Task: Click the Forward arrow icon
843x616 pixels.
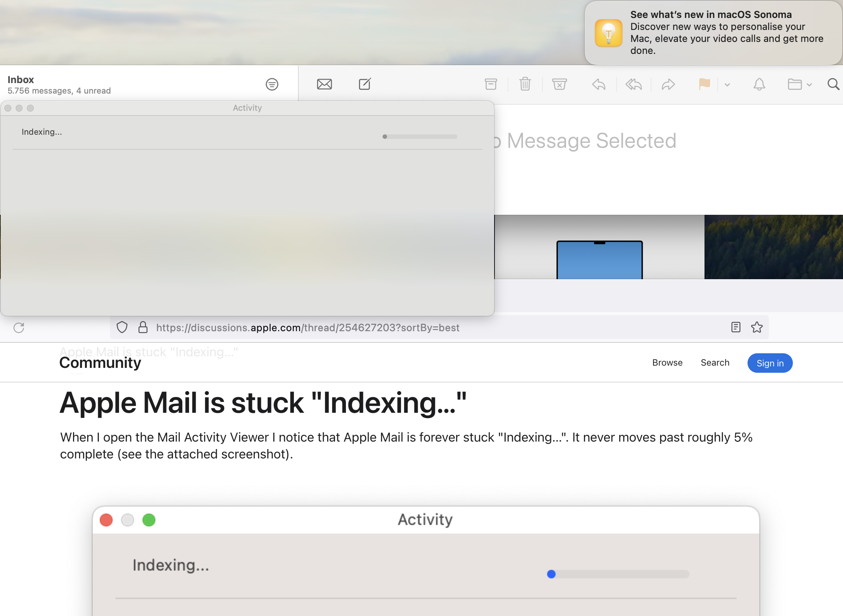Action: (x=668, y=85)
